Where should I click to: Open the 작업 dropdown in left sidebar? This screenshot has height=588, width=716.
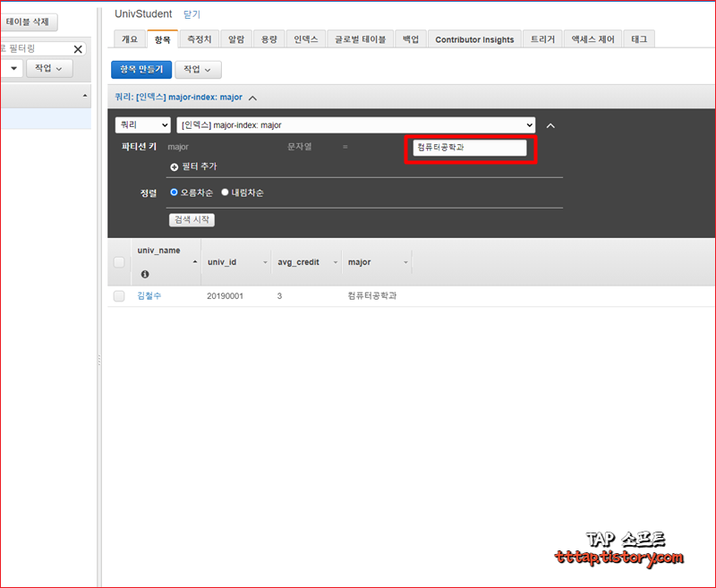[x=49, y=69]
